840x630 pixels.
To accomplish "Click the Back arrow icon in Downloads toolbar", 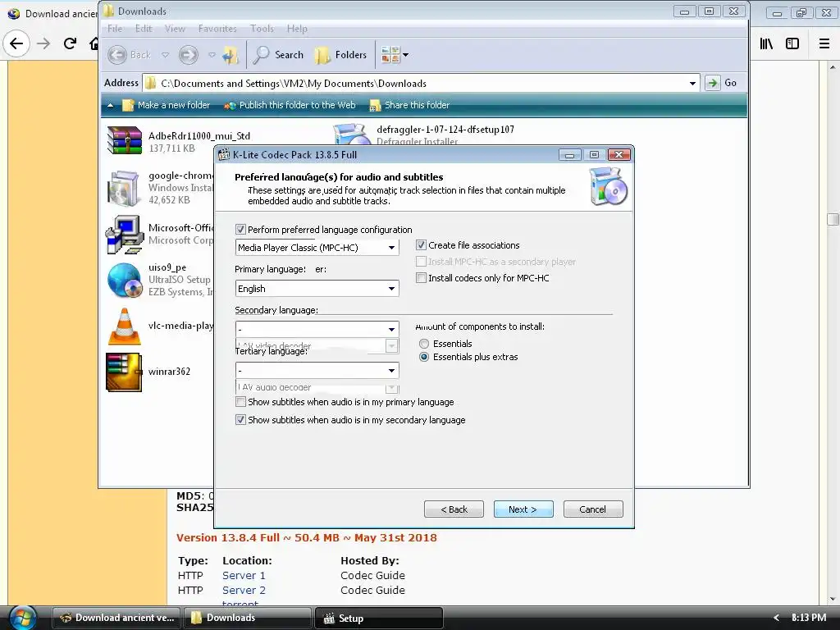I will click(117, 55).
